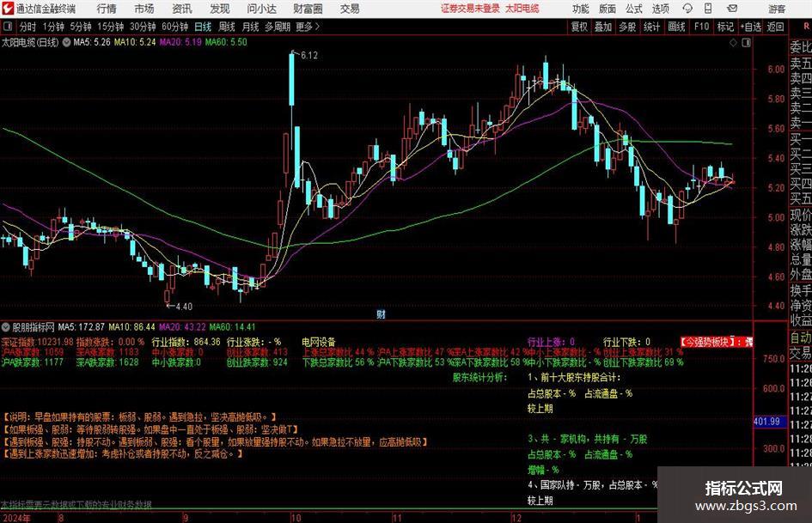The width and height of the screenshot is (812, 523).
Task: Switch to 分时 chart period
Action: pos(27,27)
